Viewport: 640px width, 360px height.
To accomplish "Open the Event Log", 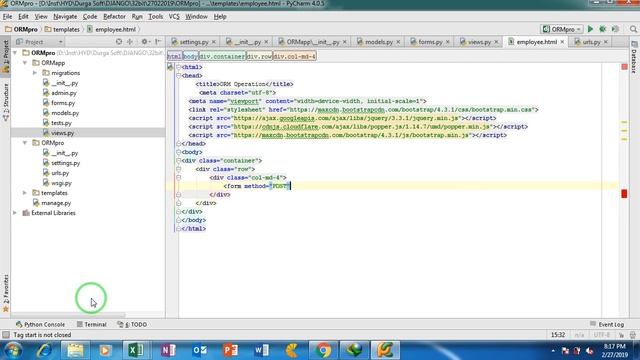I will pos(607,324).
